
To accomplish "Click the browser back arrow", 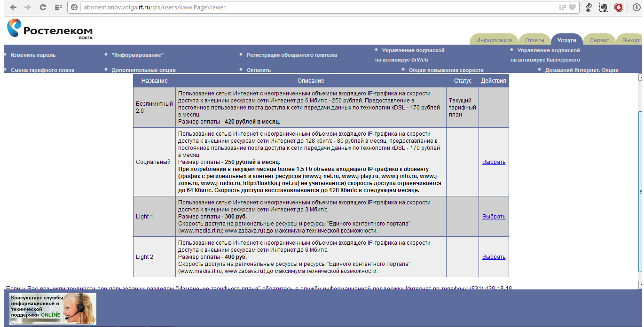I will [x=13, y=8].
